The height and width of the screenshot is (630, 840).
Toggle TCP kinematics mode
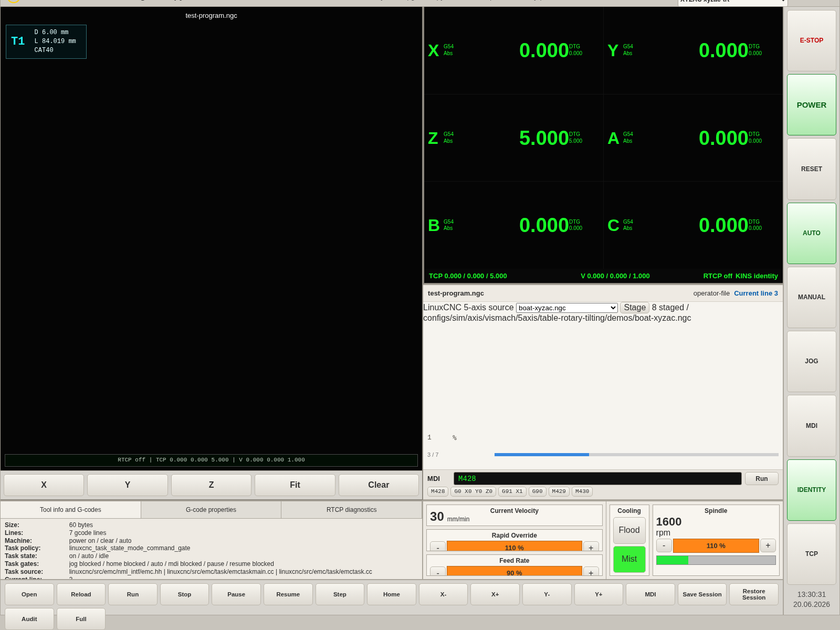[x=811, y=554]
